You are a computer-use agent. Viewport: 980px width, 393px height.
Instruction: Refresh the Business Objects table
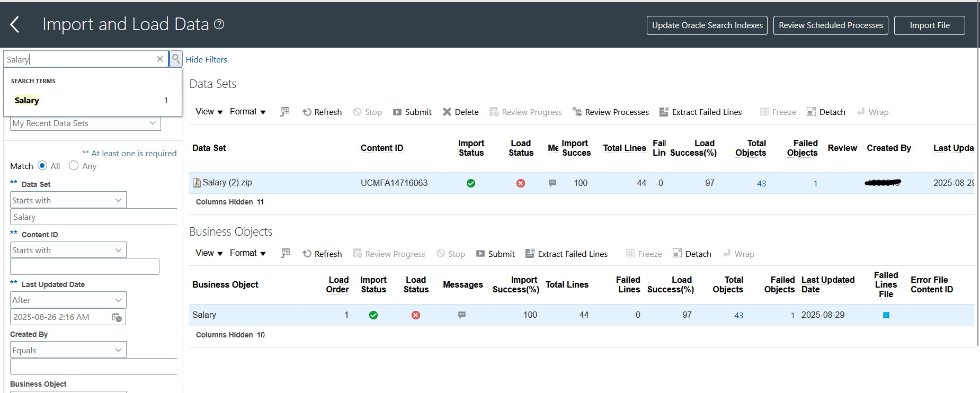click(322, 254)
